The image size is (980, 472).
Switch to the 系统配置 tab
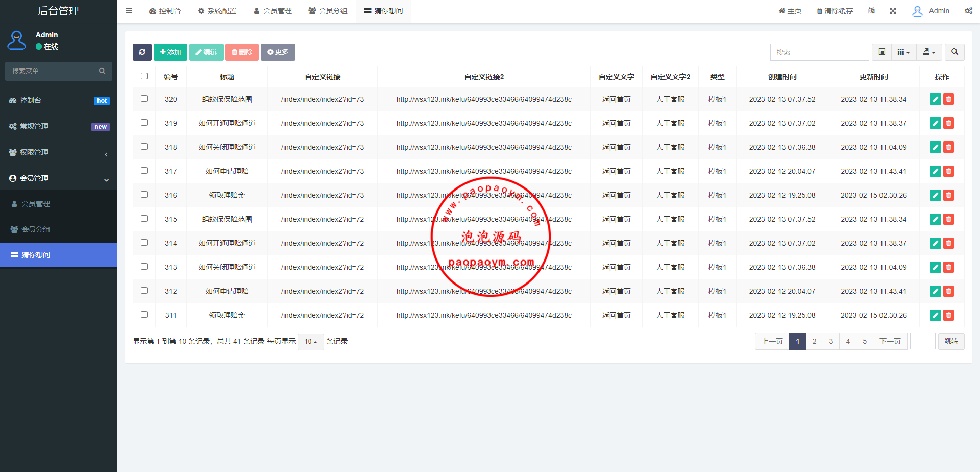click(x=217, y=11)
